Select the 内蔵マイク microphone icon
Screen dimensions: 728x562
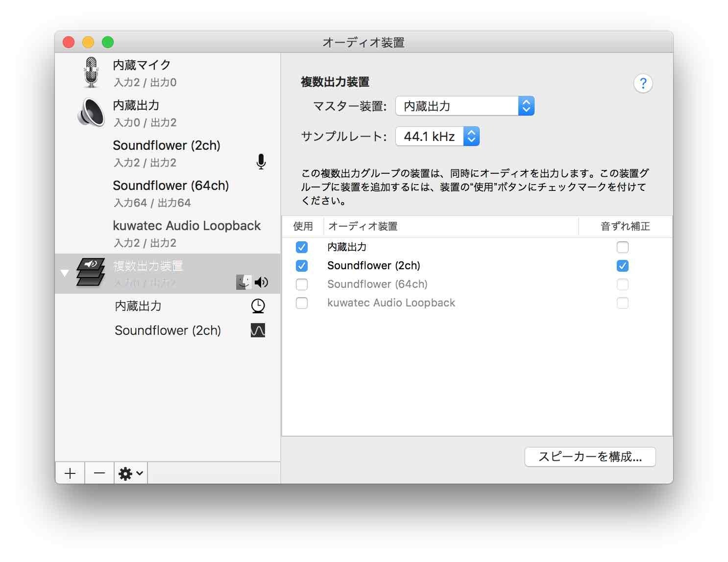[91, 72]
